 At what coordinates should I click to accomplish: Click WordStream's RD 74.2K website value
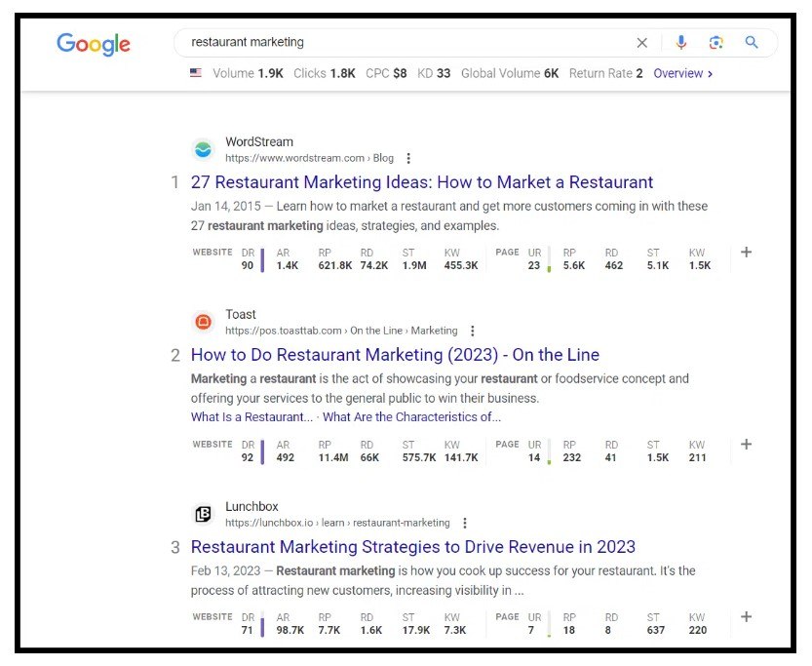374,265
